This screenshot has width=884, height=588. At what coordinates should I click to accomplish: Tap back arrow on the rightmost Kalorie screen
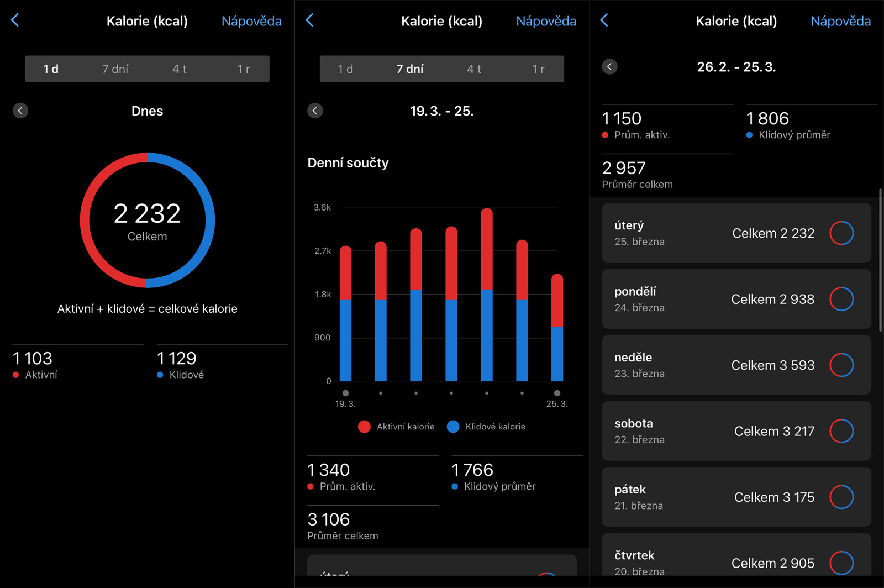[604, 20]
